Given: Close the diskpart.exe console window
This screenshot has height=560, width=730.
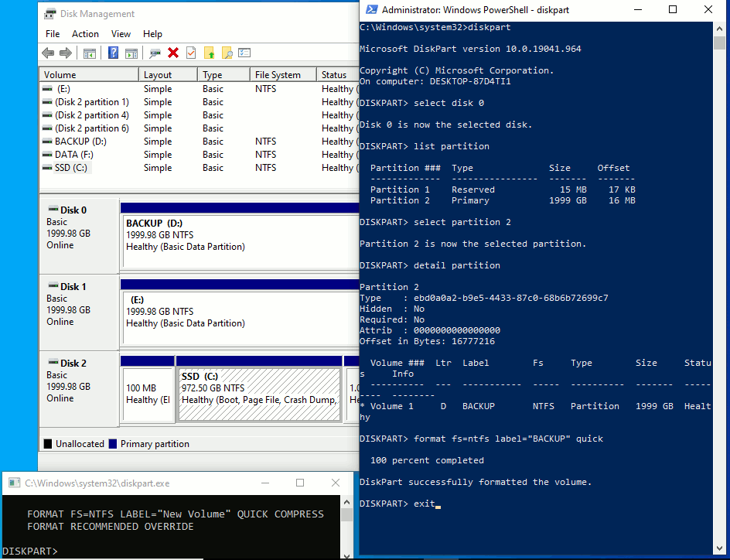Looking at the screenshot, I should coord(335,483).
